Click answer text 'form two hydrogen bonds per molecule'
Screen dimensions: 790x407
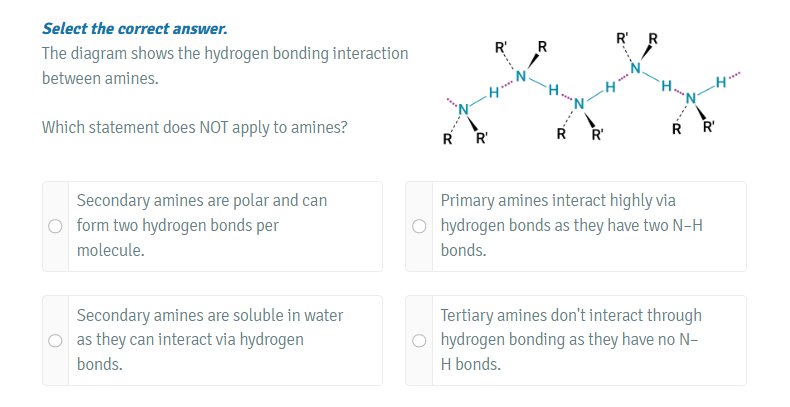point(177,226)
